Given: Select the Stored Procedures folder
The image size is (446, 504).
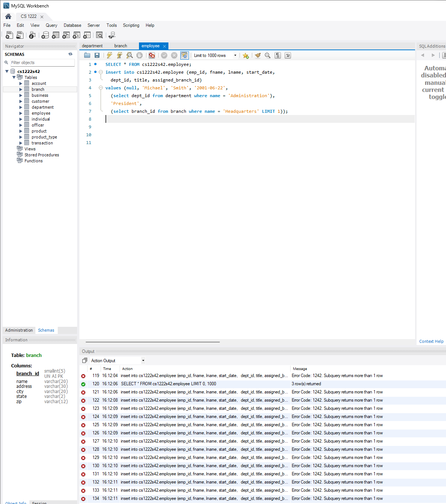Looking at the screenshot, I should (42, 155).
